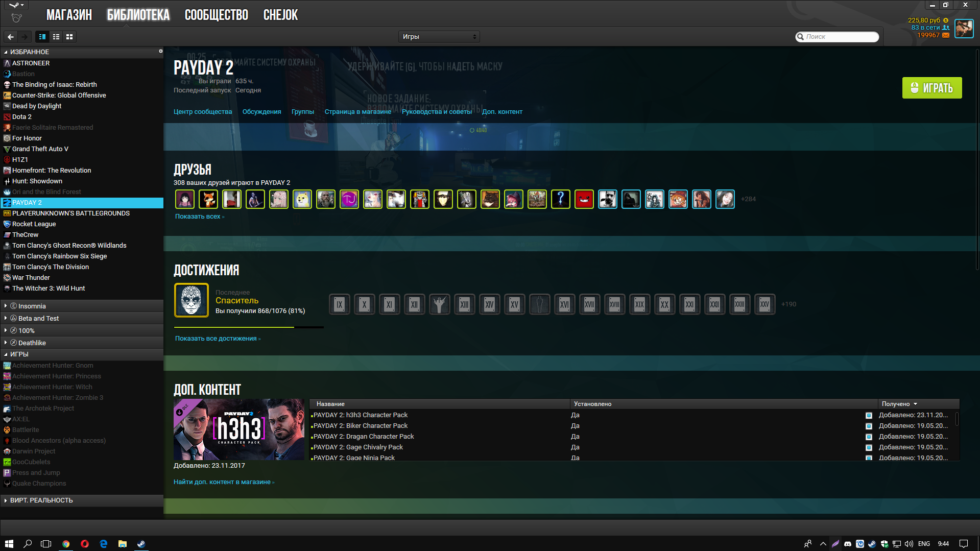Screen dimensions: 980x551
Task: Toggle the Biker Character Pack DLC checkbox
Action: tap(869, 426)
